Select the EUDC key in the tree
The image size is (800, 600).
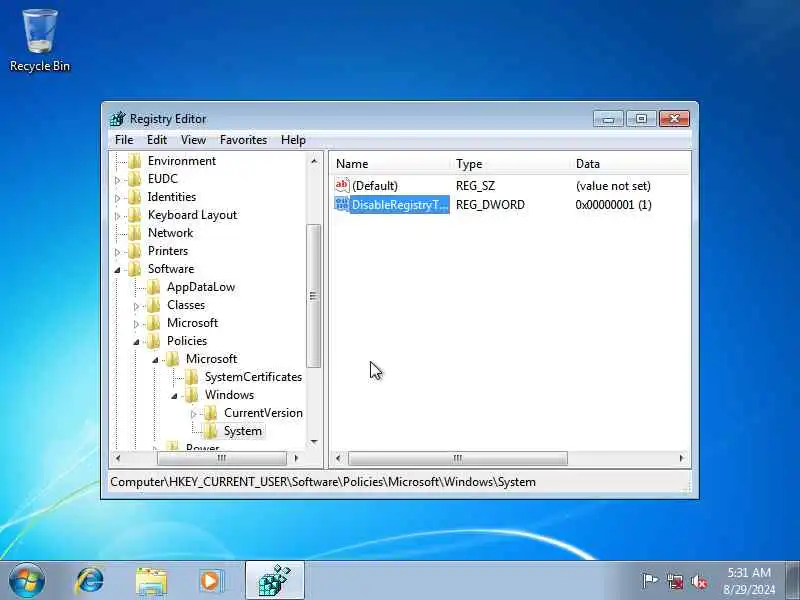(163, 179)
